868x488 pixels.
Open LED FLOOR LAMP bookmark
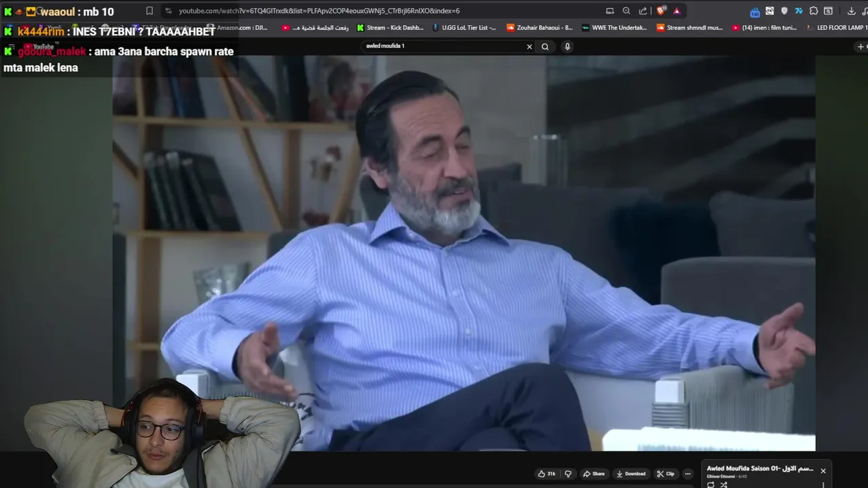point(837,28)
